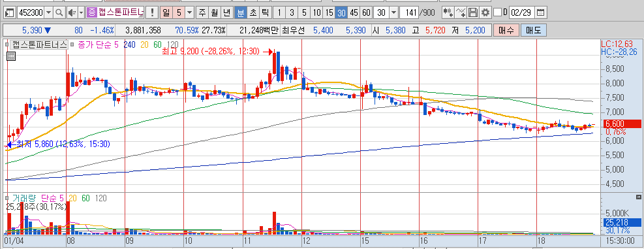Toggle the box left of 종가 단순 label
Screen dimensions: 644x249
[72, 44]
